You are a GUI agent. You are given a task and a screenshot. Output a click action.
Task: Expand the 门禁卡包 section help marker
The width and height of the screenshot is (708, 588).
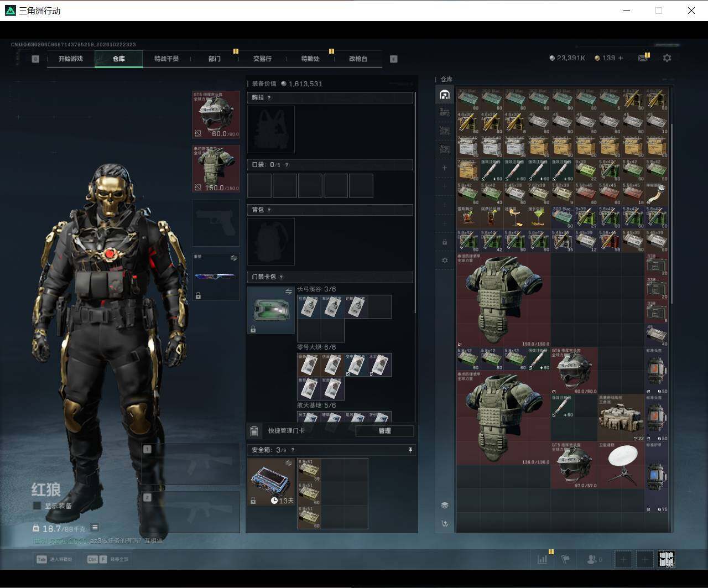281,277
